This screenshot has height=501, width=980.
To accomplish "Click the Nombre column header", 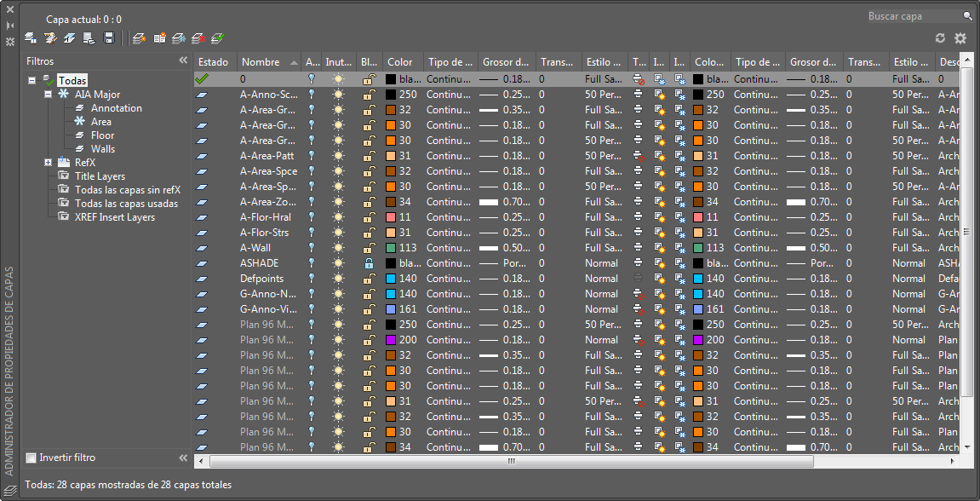I will tap(269, 62).
